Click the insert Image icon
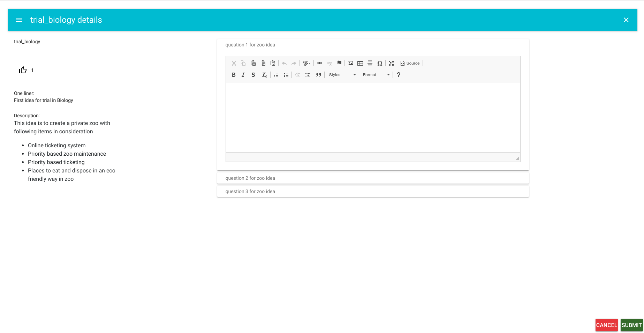Screen dimensions: 644x333 tap(350, 63)
